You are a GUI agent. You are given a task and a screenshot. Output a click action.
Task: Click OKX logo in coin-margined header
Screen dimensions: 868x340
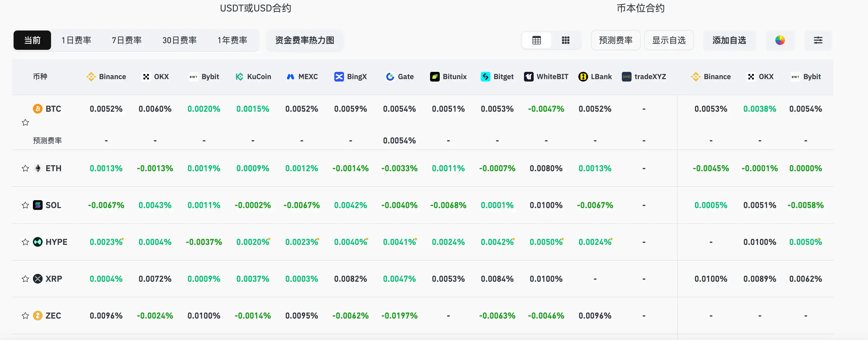click(x=751, y=77)
